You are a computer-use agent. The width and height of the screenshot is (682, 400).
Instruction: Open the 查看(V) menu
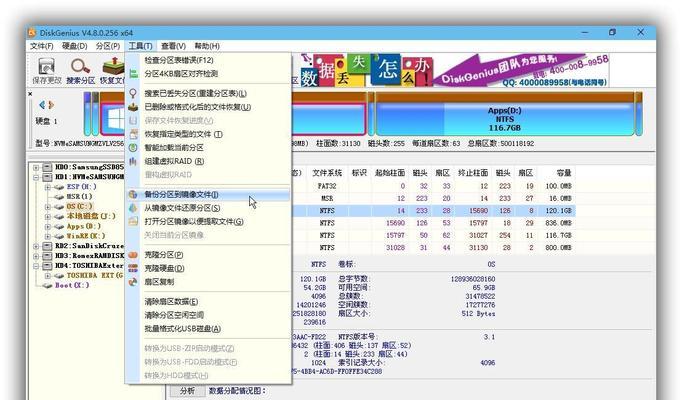(173, 46)
